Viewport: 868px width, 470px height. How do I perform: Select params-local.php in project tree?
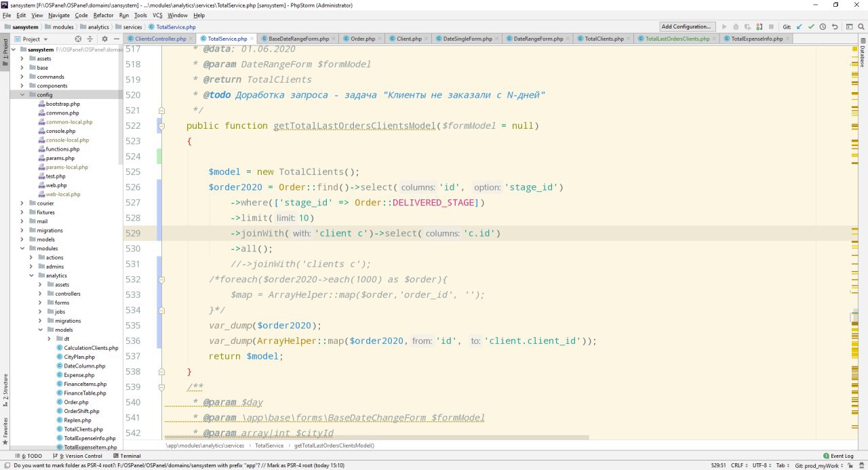pyautogui.click(x=63, y=167)
